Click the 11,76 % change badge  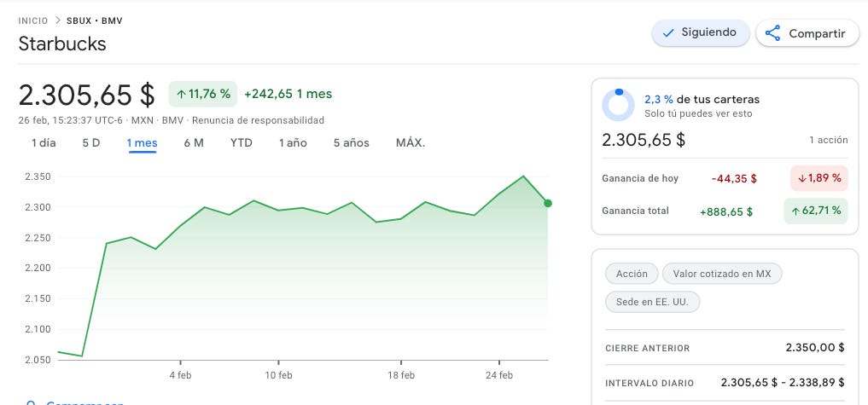pyautogui.click(x=202, y=94)
